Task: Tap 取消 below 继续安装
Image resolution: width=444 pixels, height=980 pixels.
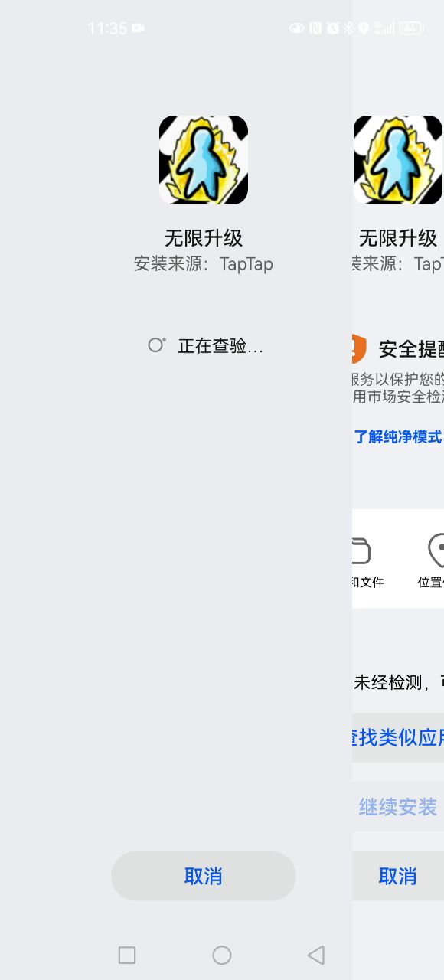Action: (x=398, y=876)
